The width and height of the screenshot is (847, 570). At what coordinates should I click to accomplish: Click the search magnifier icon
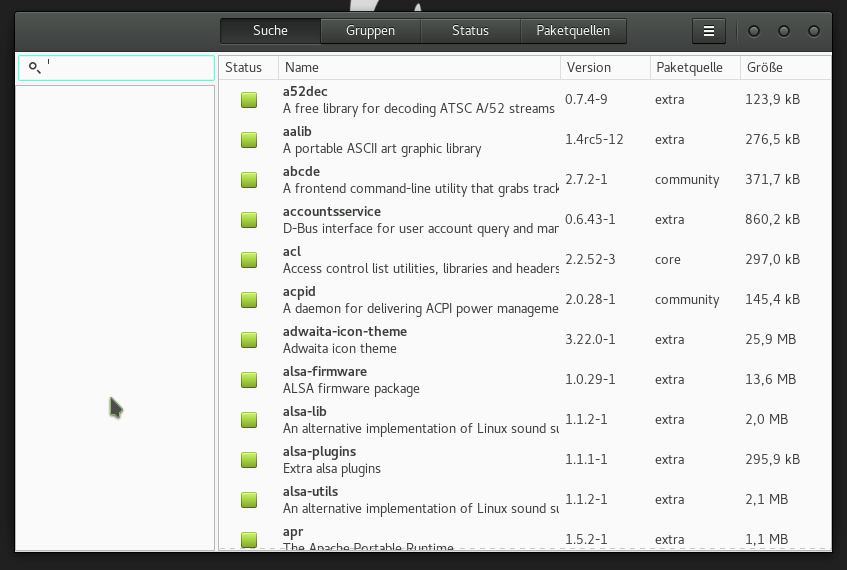pyautogui.click(x=34, y=68)
